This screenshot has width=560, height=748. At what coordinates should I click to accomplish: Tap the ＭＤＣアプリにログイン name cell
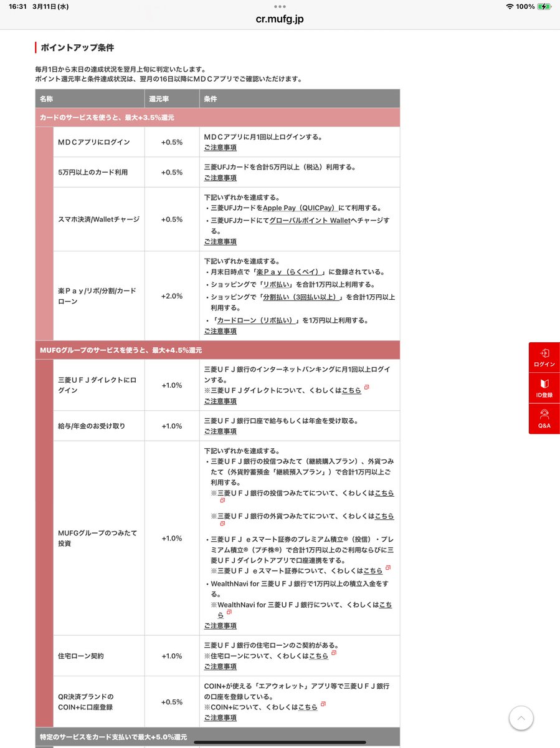tap(99, 142)
